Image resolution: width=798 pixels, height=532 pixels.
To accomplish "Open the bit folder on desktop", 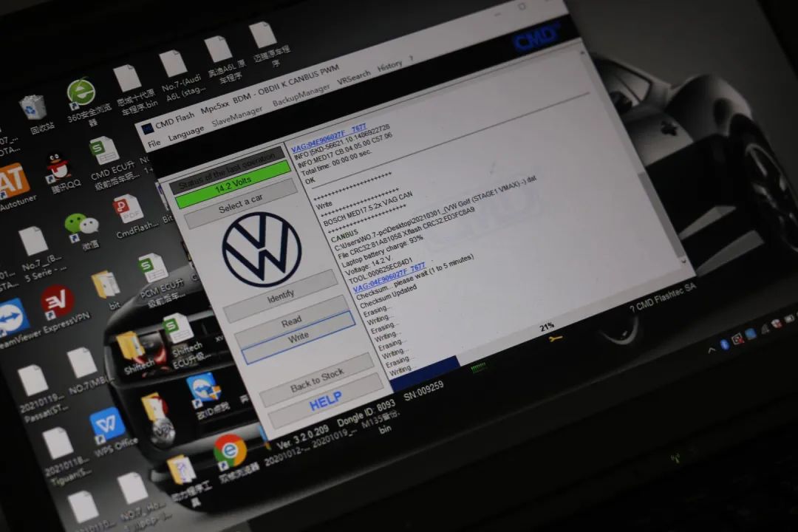I will point(105,284).
